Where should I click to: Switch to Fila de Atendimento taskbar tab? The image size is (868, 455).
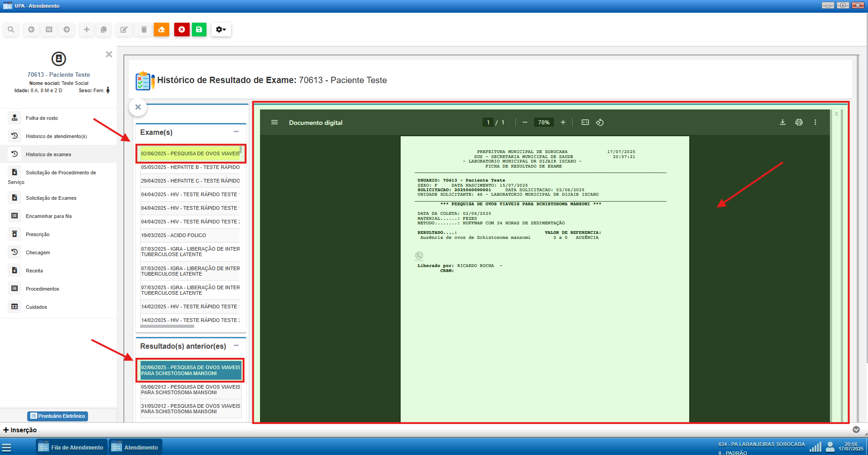[x=72, y=447]
